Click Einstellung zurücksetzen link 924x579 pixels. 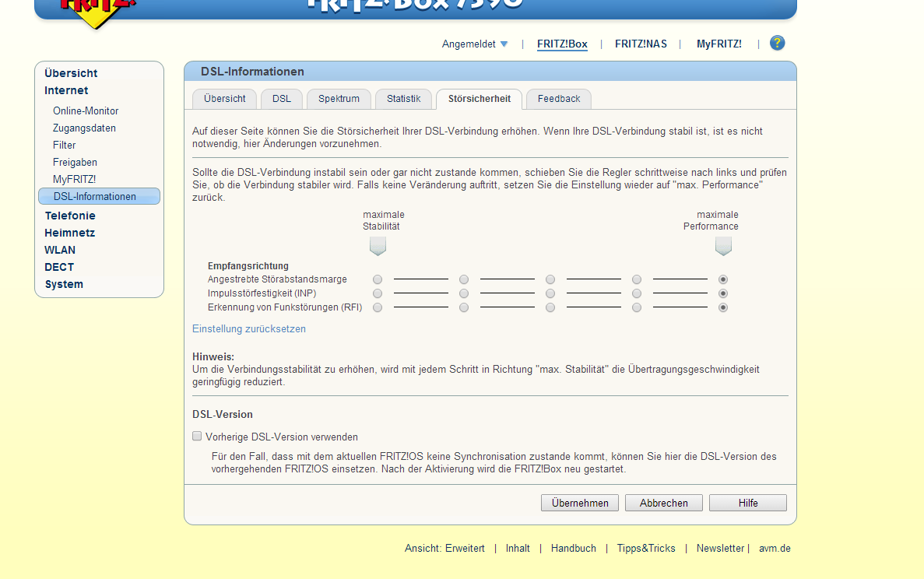tap(248, 328)
